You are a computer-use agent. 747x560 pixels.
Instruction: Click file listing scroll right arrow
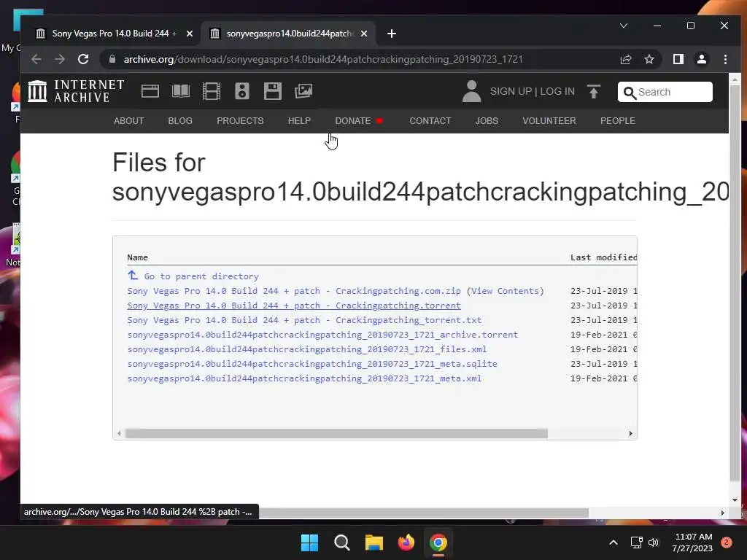pyautogui.click(x=631, y=433)
